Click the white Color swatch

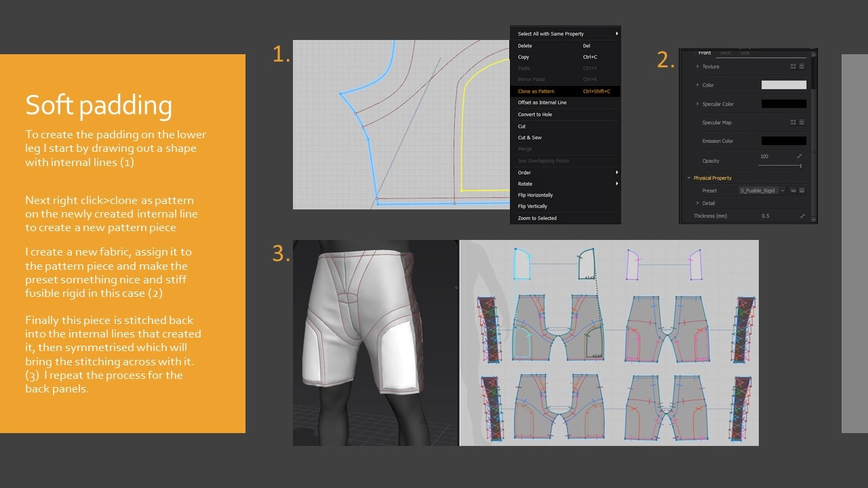point(784,85)
